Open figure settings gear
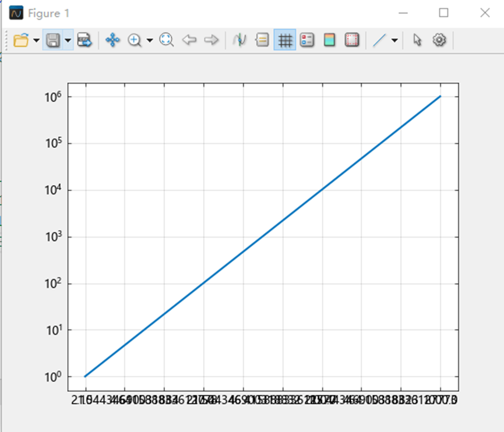 439,40
